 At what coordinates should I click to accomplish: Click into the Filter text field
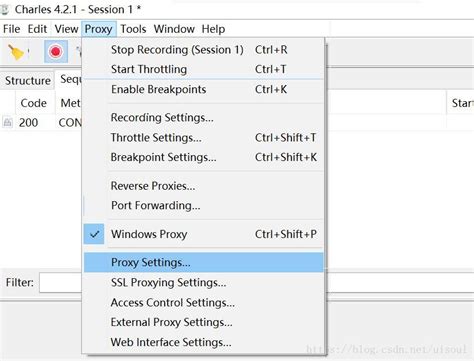coord(60,283)
